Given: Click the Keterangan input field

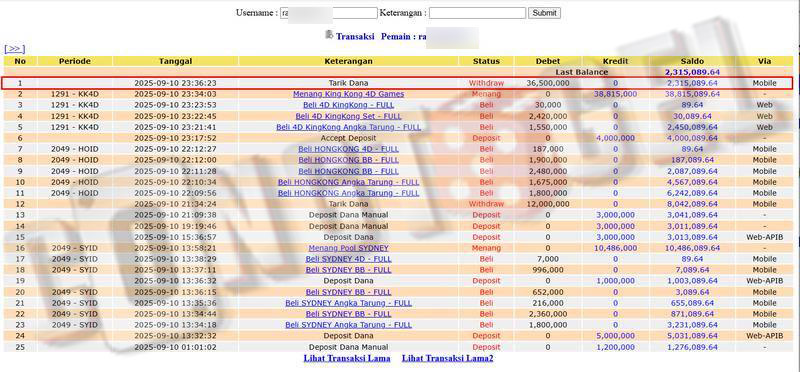Looking at the screenshot, I should [x=477, y=13].
